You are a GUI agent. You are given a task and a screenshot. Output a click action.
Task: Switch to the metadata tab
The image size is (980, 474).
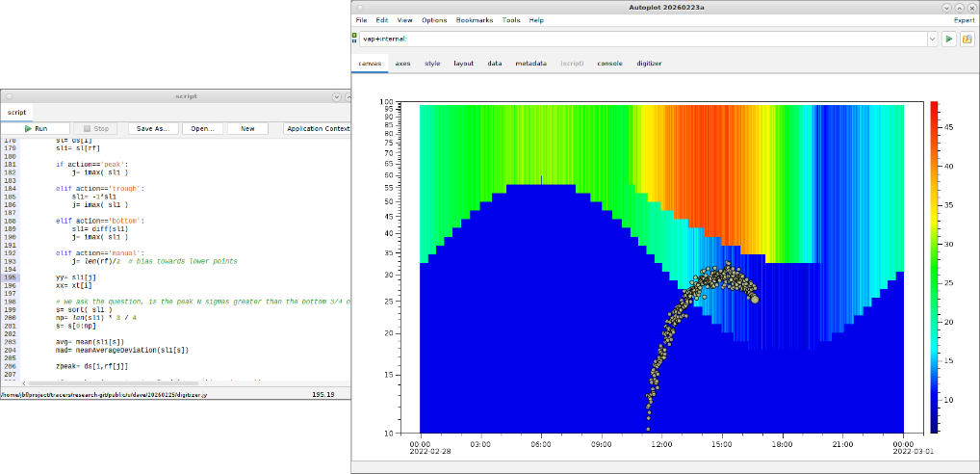pyautogui.click(x=530, y=64)
